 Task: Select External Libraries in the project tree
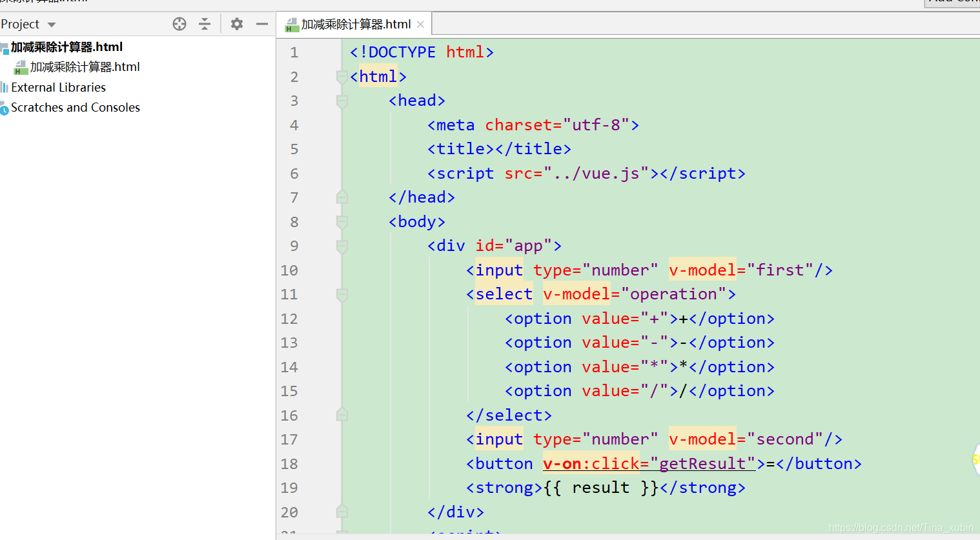pos(58,87)
